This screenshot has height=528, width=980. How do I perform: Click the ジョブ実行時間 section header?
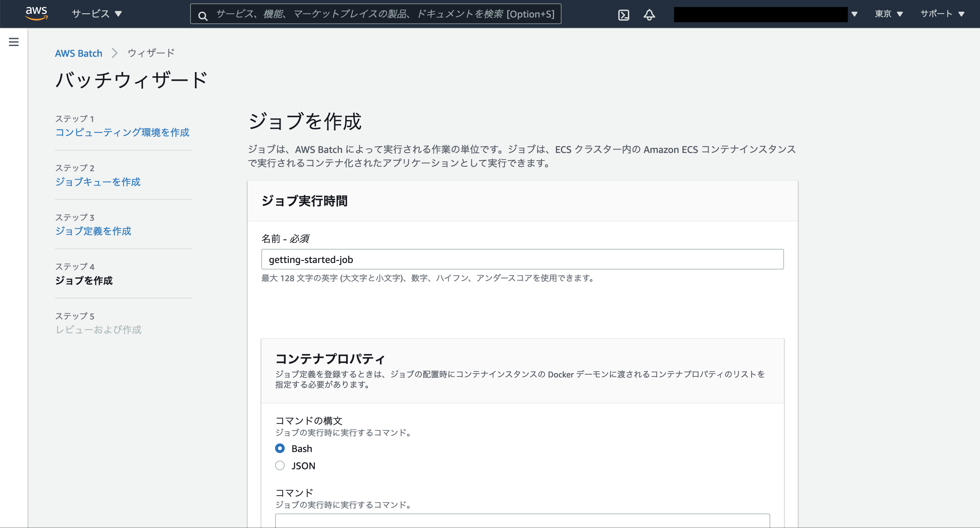(x=304, y=201)
